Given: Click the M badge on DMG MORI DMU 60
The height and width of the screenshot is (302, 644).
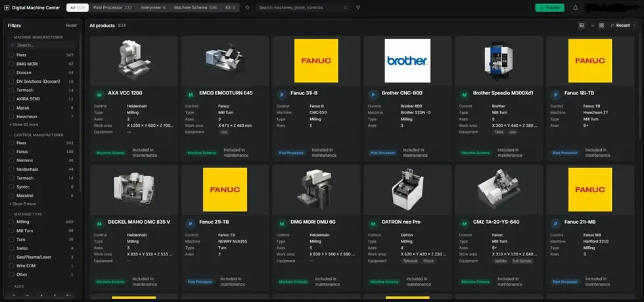Looking at the screenshot, I should (282, 224).
